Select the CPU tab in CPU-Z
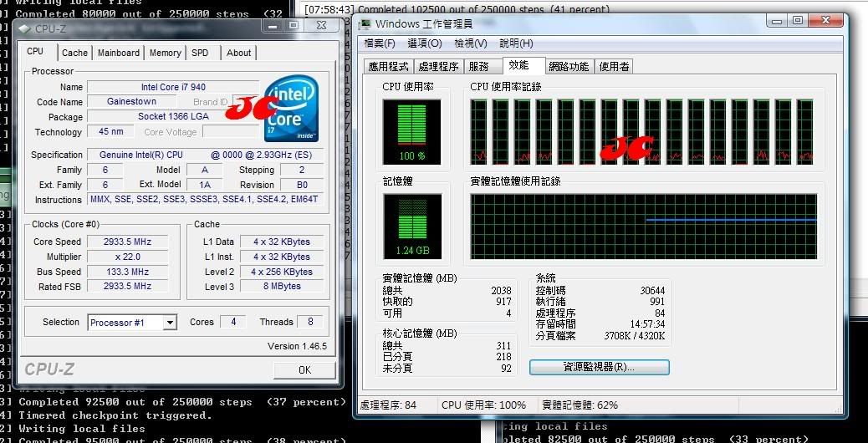Screen dimensions: 868x443 35,51
